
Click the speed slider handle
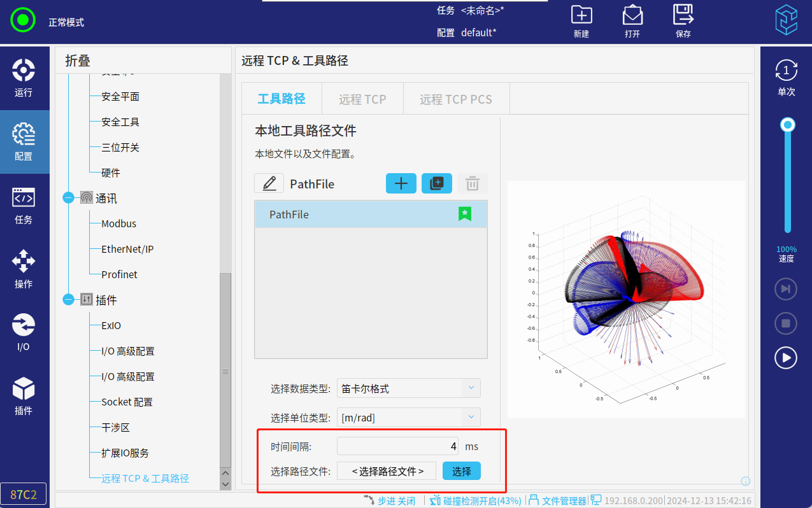pyautogui.click(x=788, y=125)
